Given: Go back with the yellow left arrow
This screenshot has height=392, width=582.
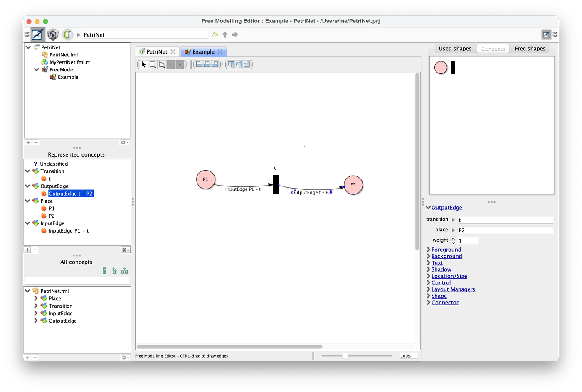Looking at the screenshot, I should tap(215, 34).
